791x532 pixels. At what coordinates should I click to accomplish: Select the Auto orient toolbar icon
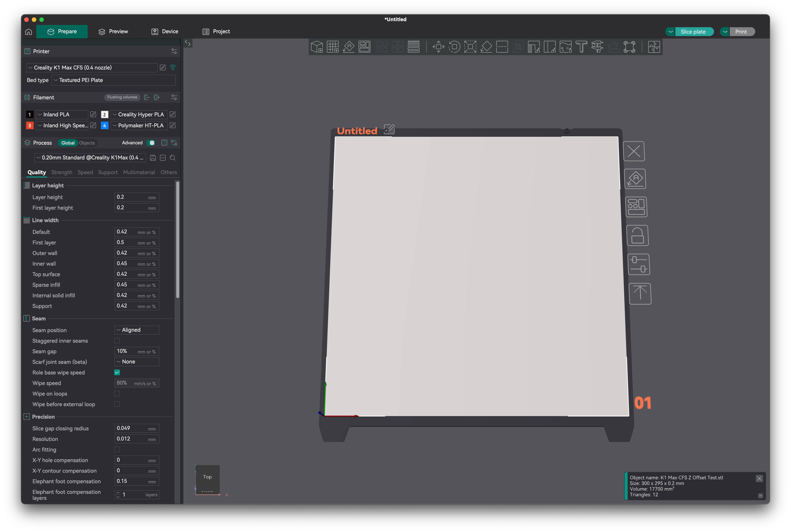(x=349, y=47)
